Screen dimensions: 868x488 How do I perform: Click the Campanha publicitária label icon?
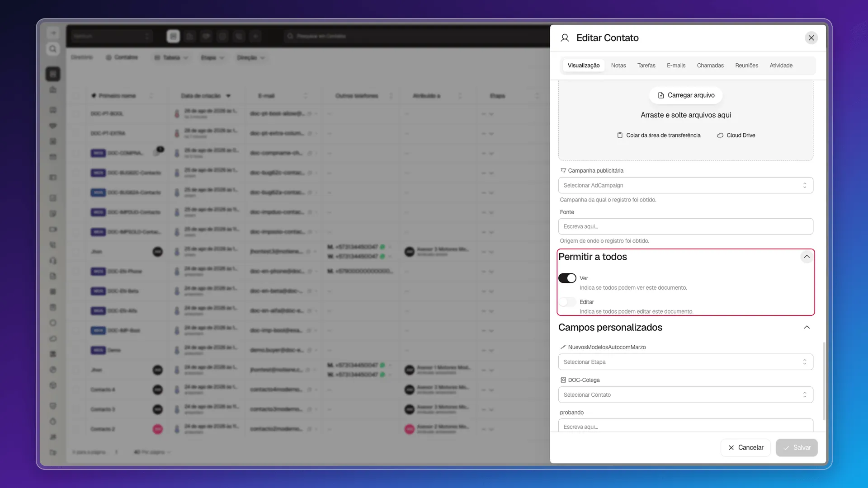coord(563,171)
